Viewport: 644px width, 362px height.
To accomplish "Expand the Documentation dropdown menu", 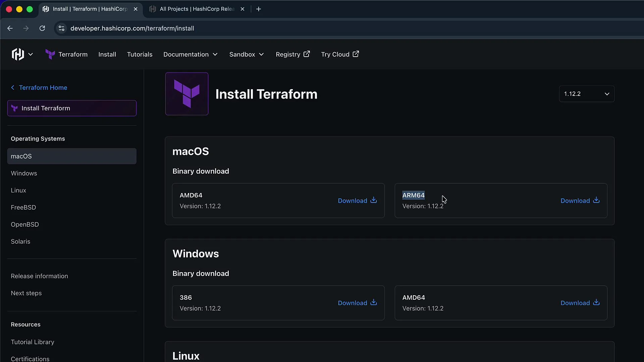I will click(x=191, y=54).
